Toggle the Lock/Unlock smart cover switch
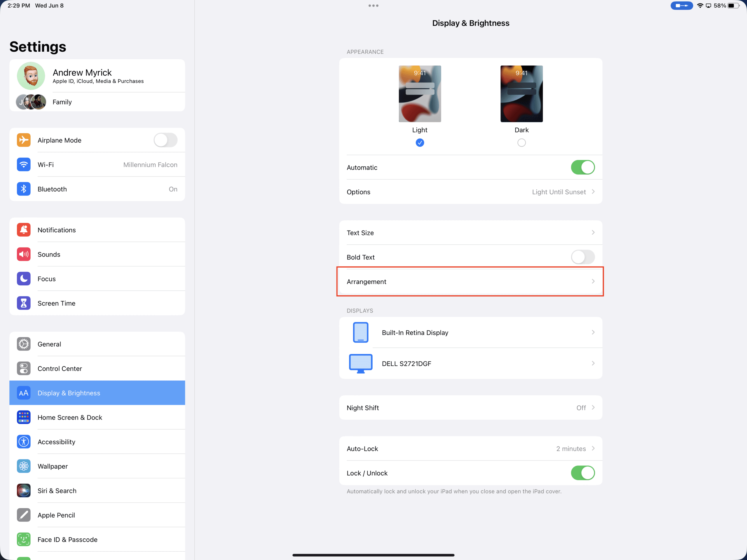This screenshot has width=747, height=560. pos(583,472)
